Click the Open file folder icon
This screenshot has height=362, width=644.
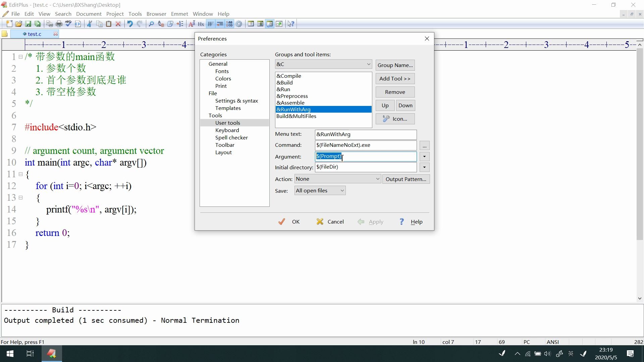[19, 24]
